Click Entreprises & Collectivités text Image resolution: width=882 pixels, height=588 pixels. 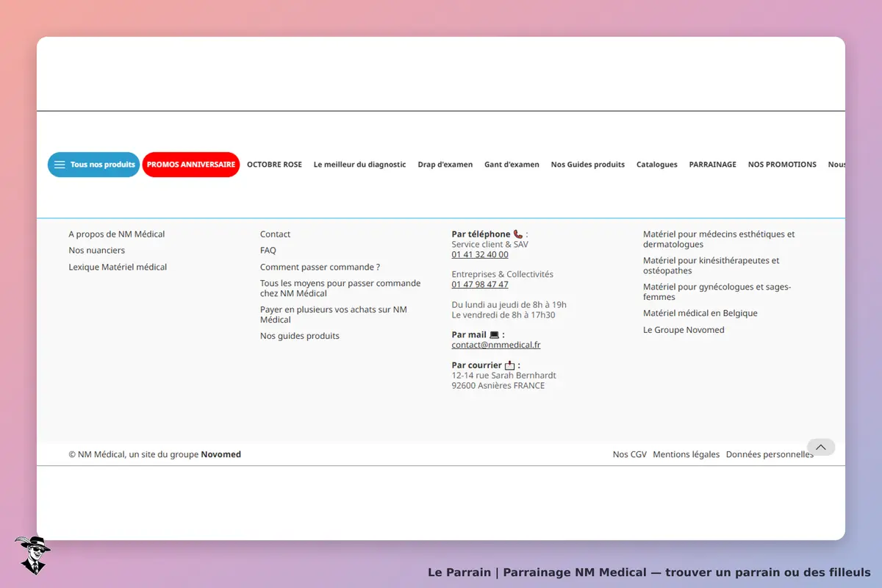(x=503, y=274)
